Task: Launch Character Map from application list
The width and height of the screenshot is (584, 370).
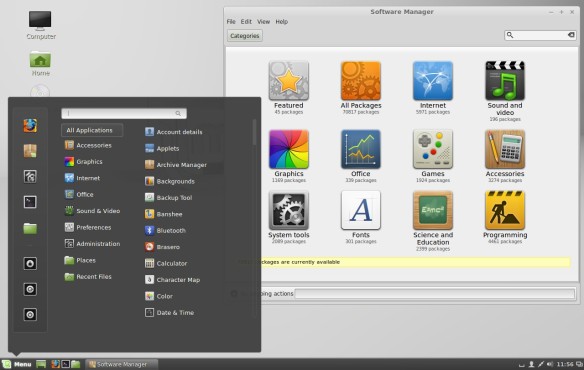Action: click(172, 279)
